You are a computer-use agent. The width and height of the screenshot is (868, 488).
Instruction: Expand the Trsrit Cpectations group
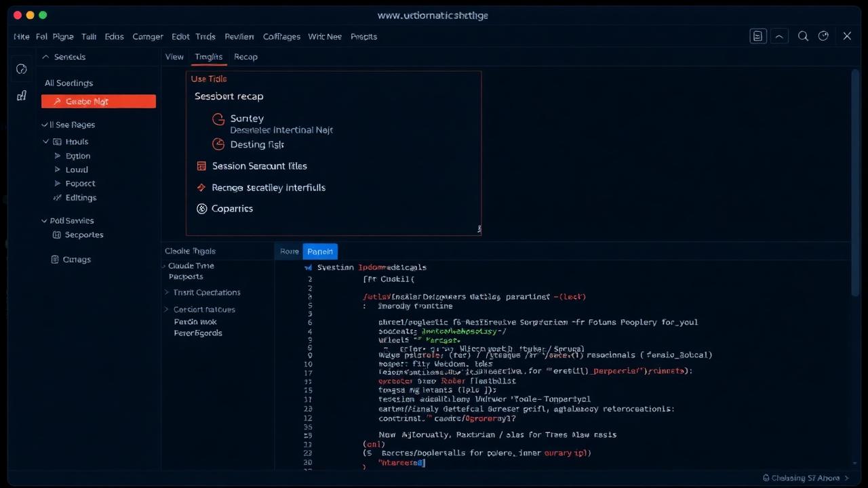tap(167, 293)
